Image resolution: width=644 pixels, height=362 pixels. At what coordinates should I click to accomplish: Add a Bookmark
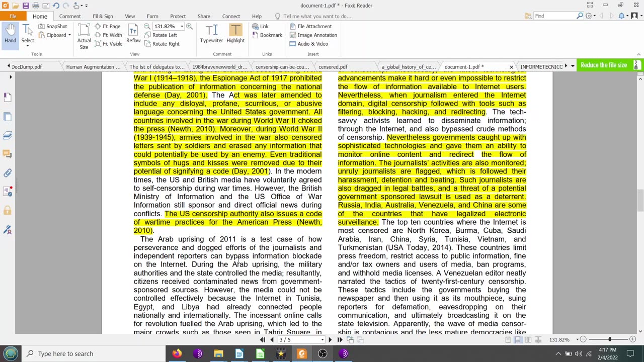tap(267, 35)
